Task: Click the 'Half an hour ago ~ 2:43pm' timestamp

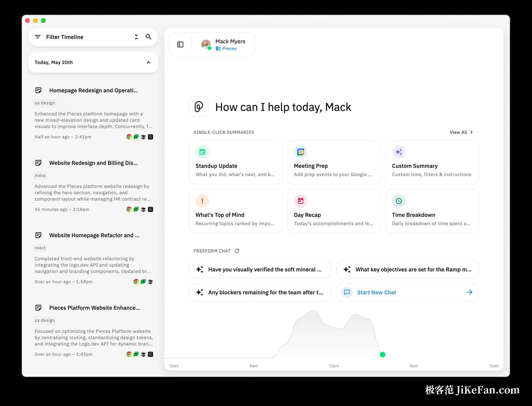Action: click(63, 137)
